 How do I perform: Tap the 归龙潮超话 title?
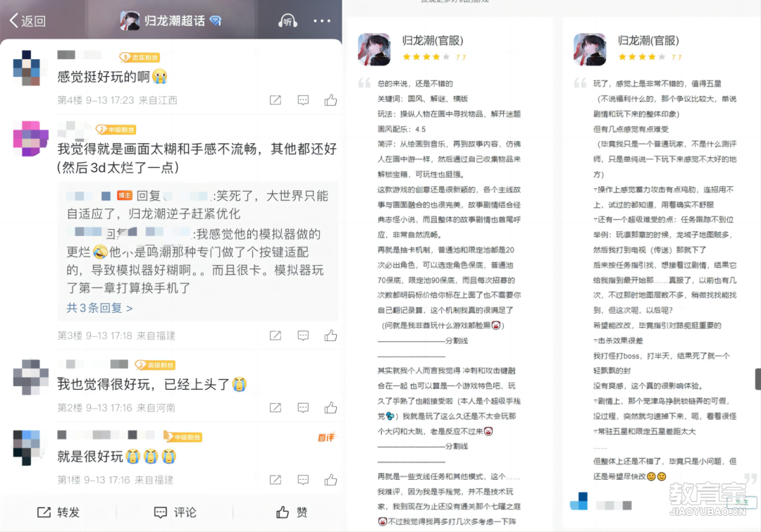(174, 20)
